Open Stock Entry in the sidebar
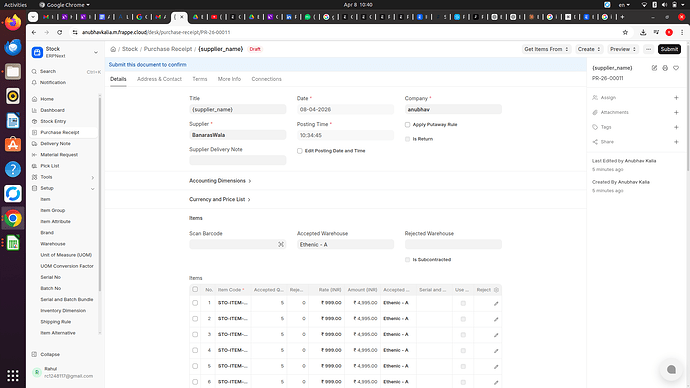Screen dimensions: 690x388 63,121
